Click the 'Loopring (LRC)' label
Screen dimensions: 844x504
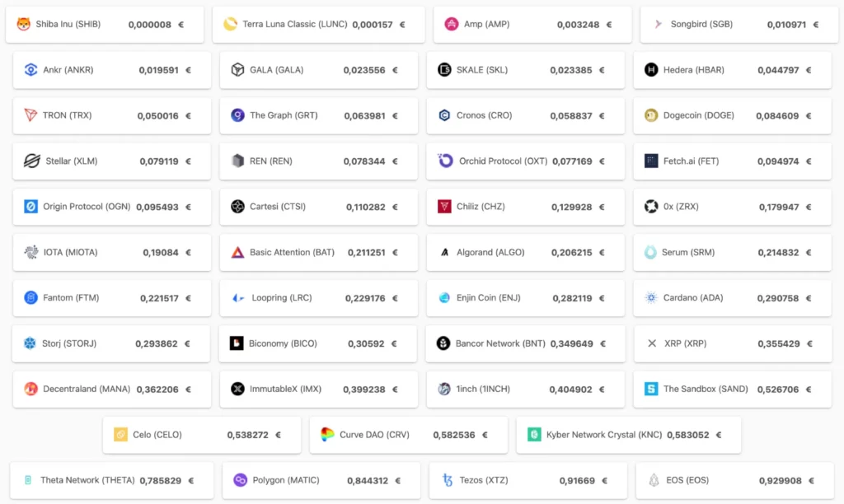tap(282, 297)
